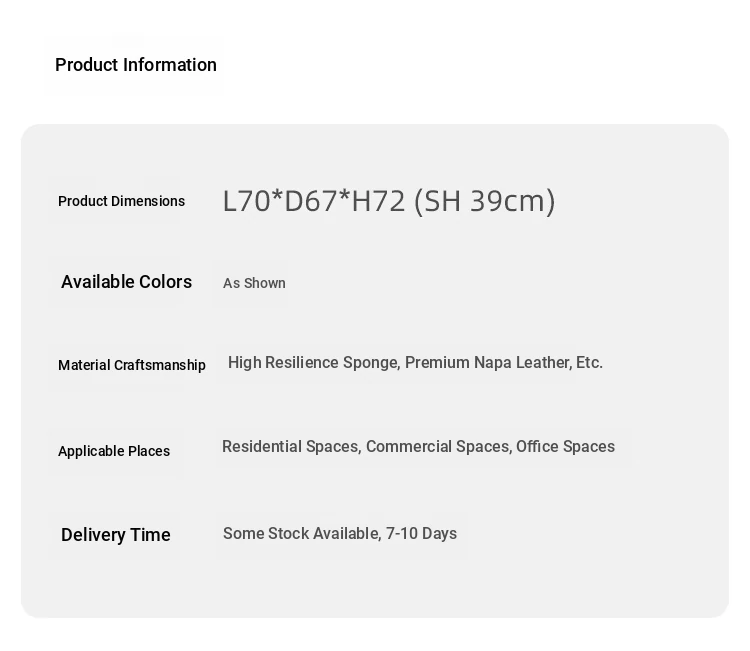Select the Product Dimensions label

pyautogui.click(x=121, y=201)
